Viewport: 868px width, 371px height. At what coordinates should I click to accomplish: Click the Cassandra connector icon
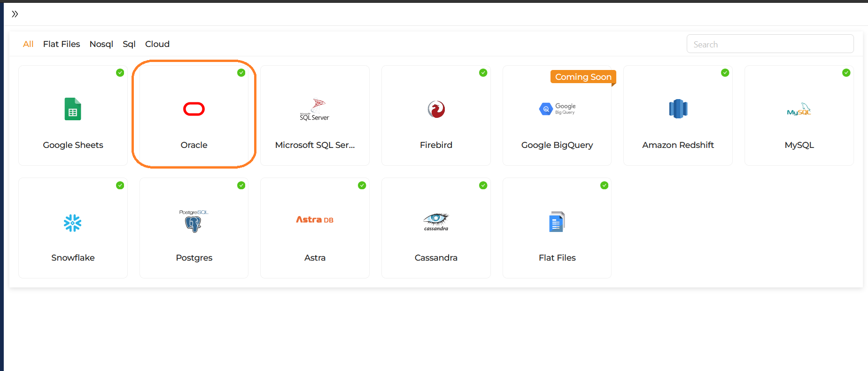[x=435, y=222]
